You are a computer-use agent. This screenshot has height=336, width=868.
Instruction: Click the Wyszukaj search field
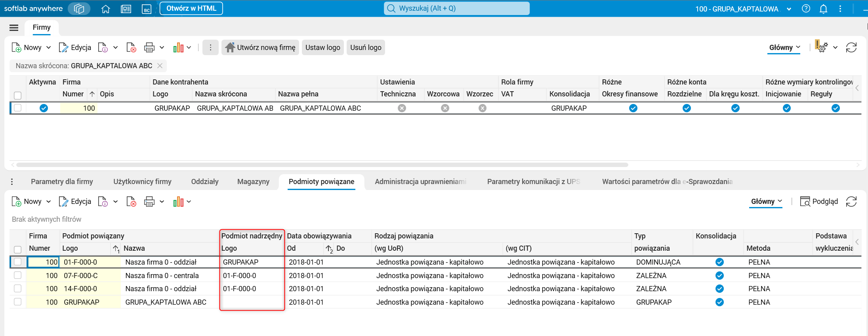click(457, 8)
